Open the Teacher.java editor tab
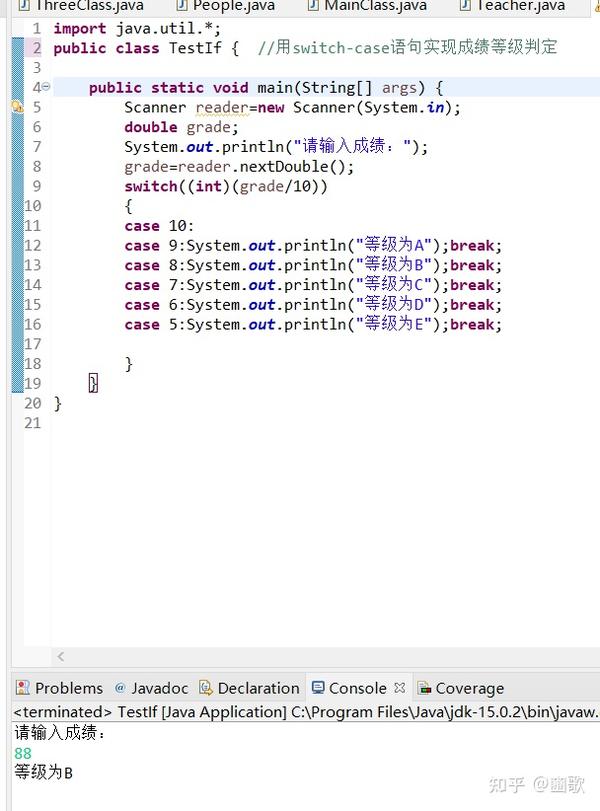The height and width of the screenshot is (811, 600). (513, 6)
